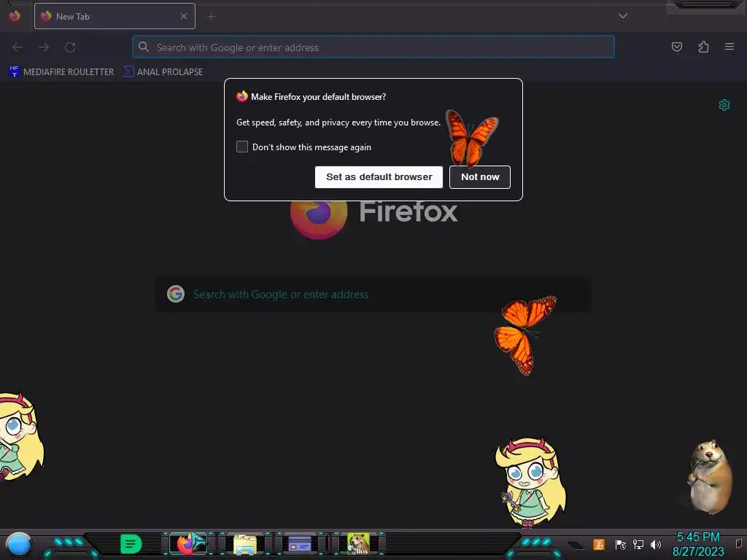
Task: Check 'Don't show this message again' checkbox
Action: (242, 147)
